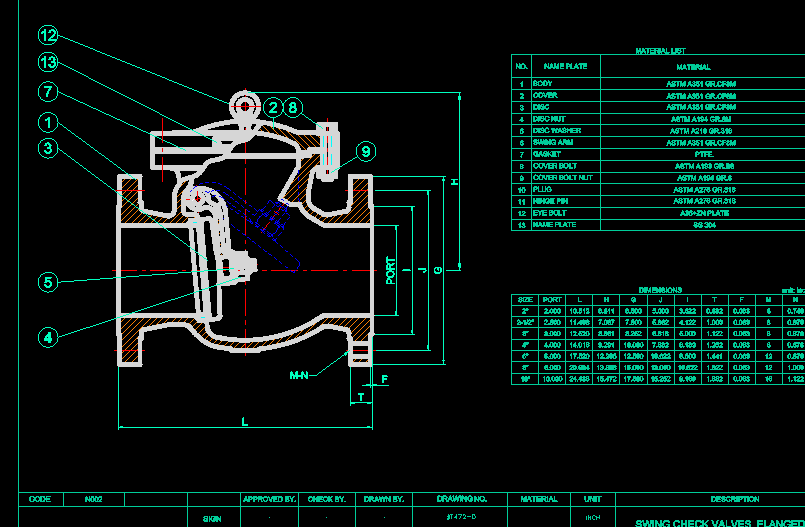805x527 pixels.
Task: Click the CODE cell in the title block
Action: click(x=41, y=499)
